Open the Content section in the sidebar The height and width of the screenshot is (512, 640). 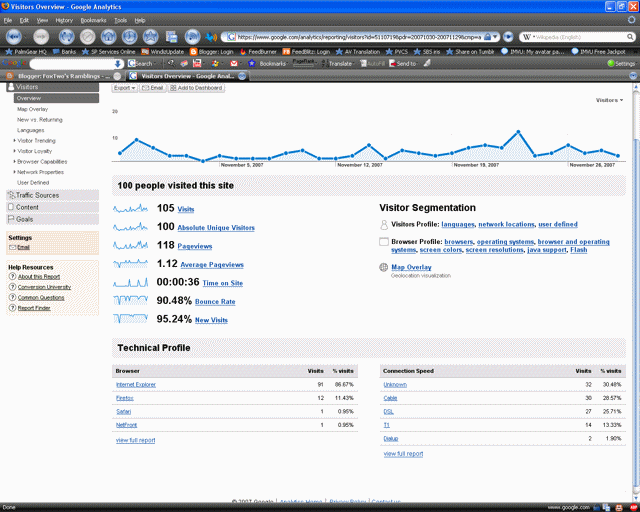click(x=53, y=207)
